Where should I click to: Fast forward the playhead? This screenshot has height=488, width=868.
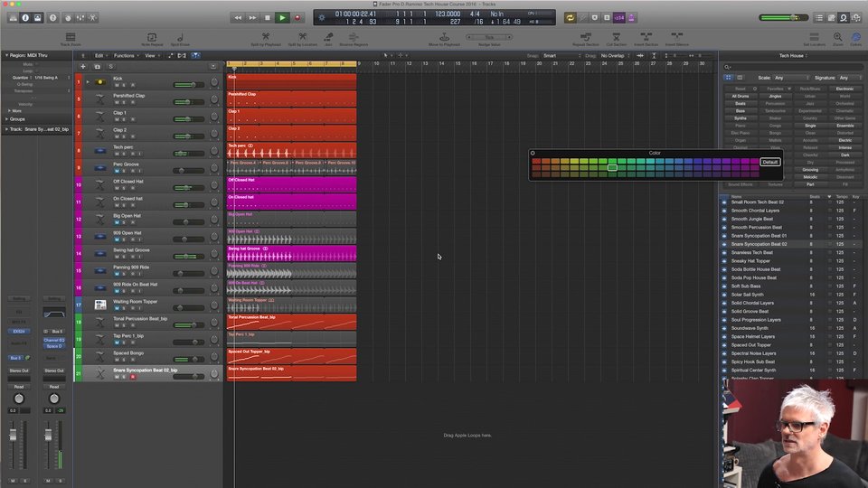coord(252,18)
